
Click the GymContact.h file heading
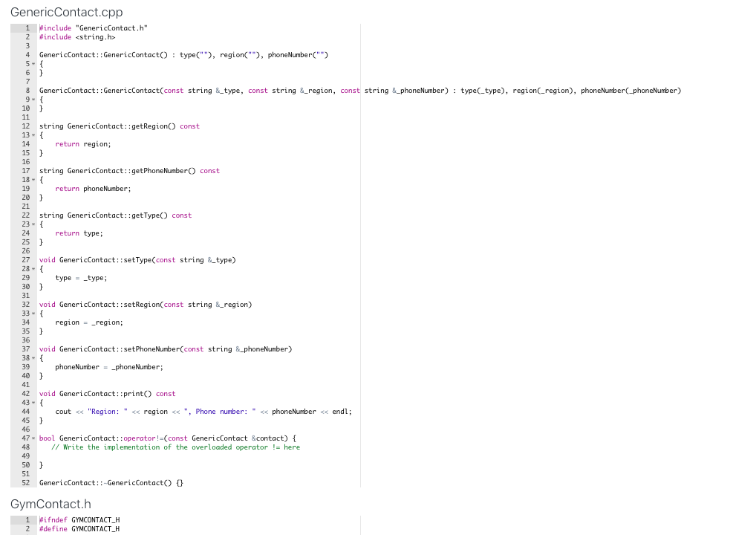point(50,504)
